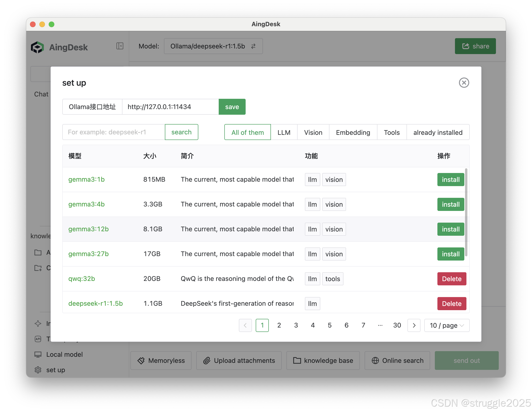The image size is (532, 412).
Task: Collapse the sidebar with panel icon
Action: [120, 46]
